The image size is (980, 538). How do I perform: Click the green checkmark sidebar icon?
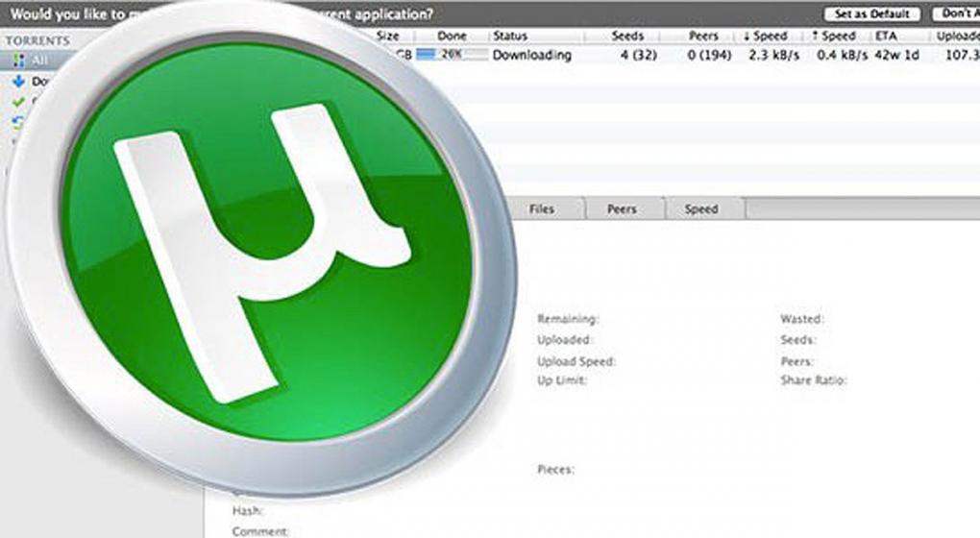19,102
